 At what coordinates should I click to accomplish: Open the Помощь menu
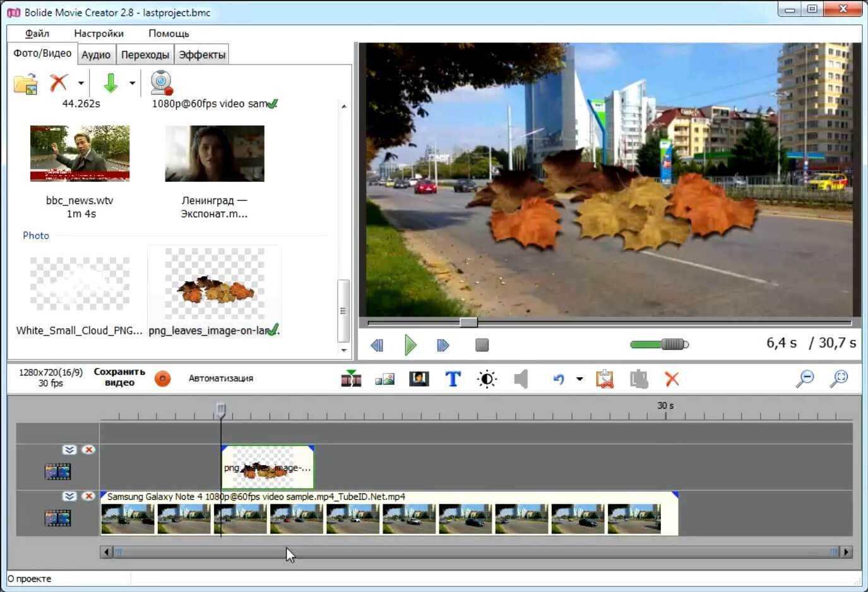(169, 33)
